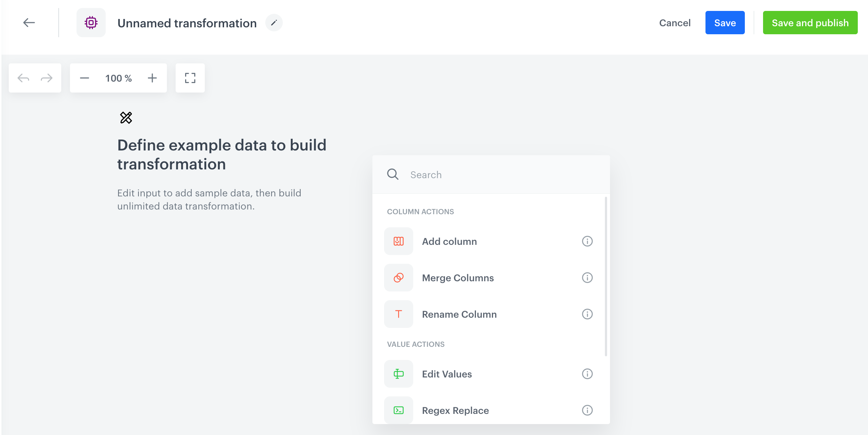
Task: Choose the Rename Column icon
Action: point(398,314)
